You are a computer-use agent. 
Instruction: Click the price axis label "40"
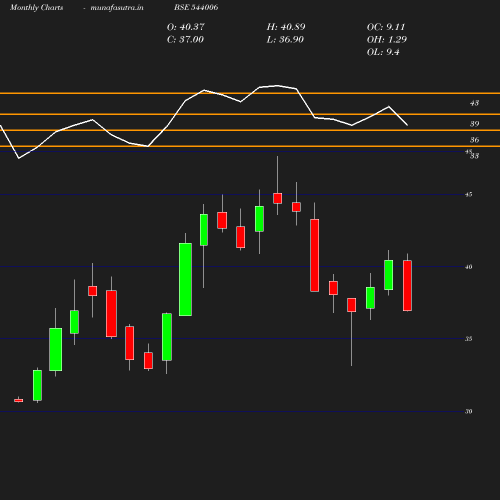[x=468, y=267]
